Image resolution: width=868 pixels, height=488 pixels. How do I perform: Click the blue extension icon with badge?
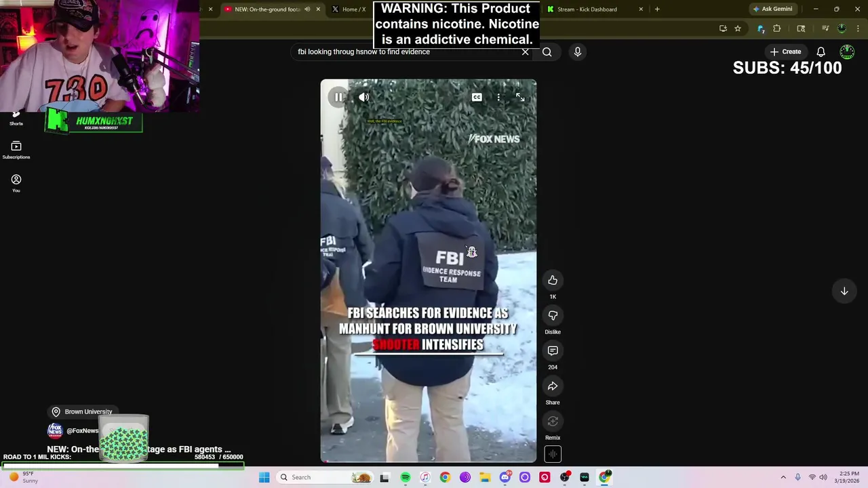coord(761,28)
